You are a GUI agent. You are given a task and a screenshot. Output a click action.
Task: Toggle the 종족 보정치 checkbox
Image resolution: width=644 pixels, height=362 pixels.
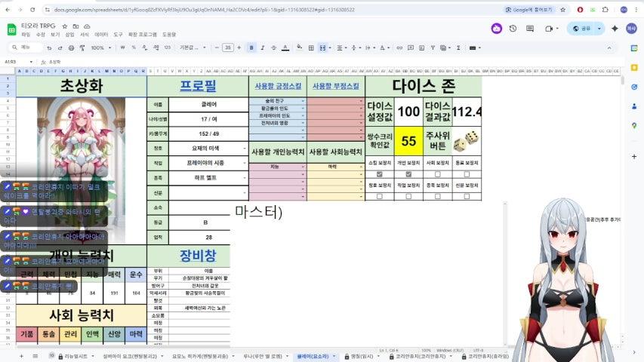[437, 197]
